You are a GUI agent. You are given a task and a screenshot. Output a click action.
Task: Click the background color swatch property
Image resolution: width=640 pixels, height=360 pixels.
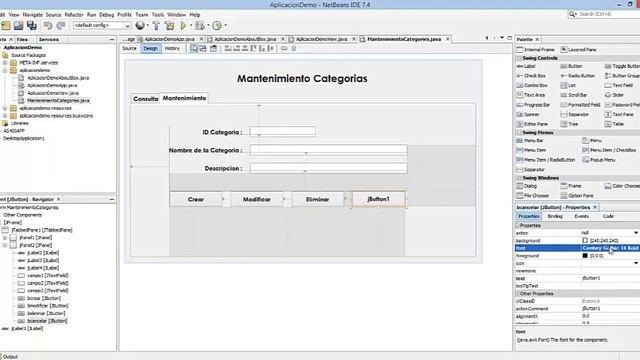[x=585, y=241]
